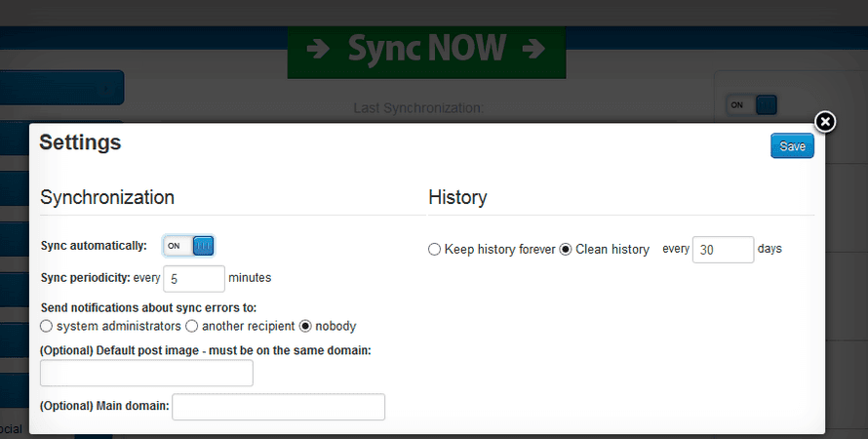Click the Synchronization section heading

[107, 197]
